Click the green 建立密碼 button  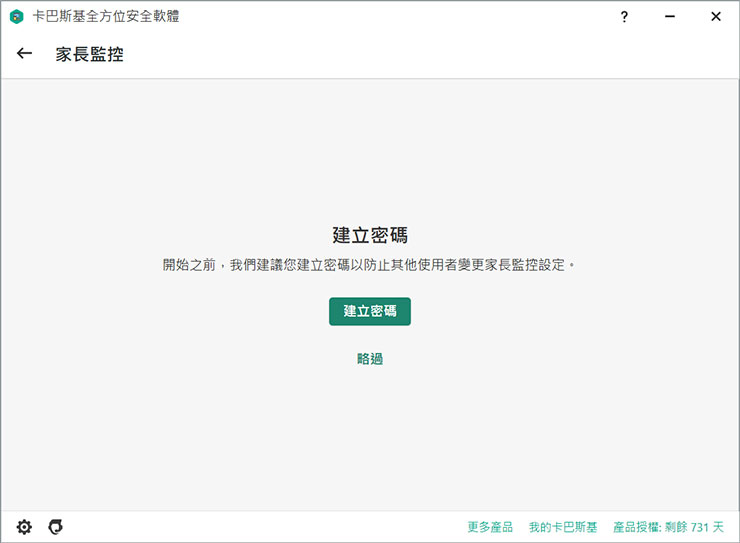pyautogui.click(x=370, y=311)
